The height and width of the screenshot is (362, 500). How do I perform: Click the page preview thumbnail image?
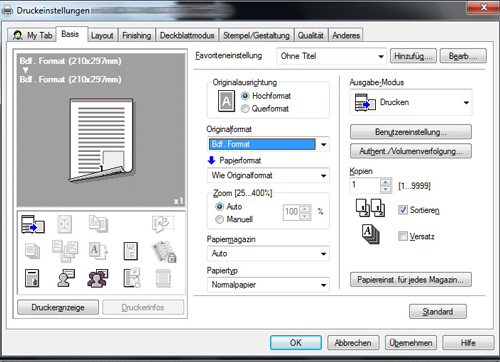(x=101, y=140)
